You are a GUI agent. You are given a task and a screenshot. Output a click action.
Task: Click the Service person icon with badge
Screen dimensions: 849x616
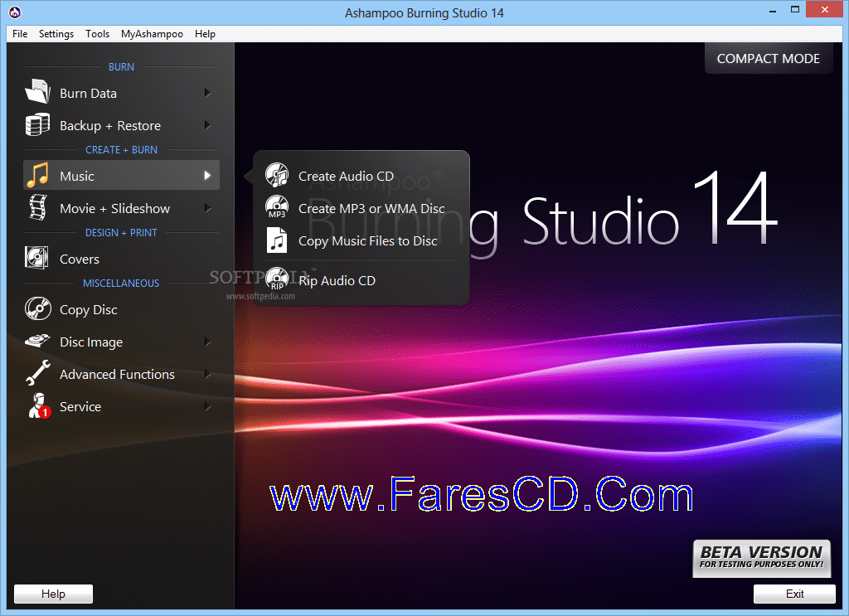click(x=39, y=406)
